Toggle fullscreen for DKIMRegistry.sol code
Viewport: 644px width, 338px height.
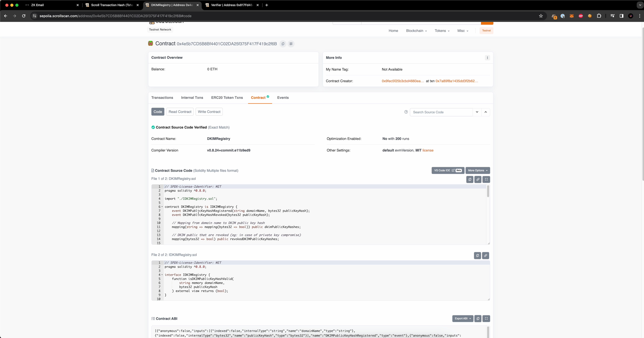click(486, 179)
